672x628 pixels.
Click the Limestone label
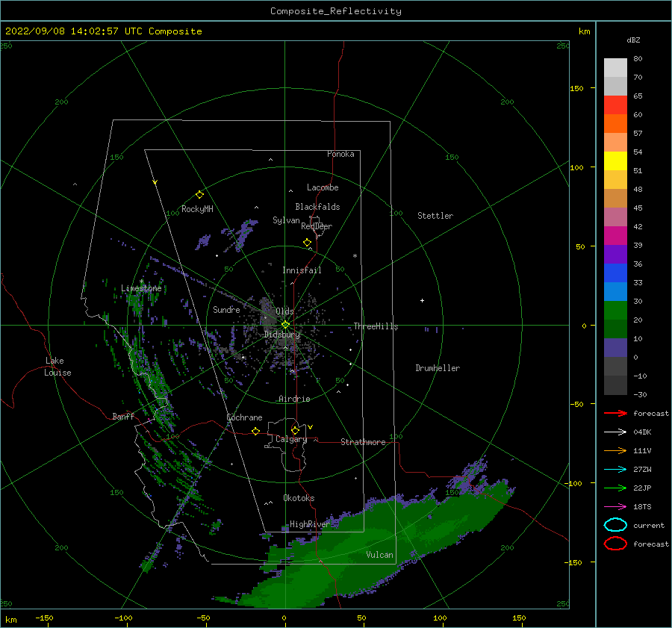point(141,288)
